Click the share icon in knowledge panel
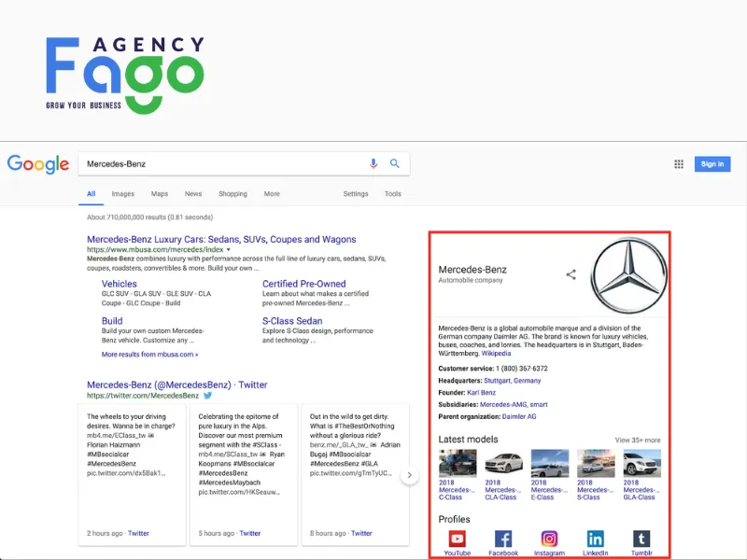Image resolution: width=747 pixels, height=560 pixels. [x=571, y=274]
